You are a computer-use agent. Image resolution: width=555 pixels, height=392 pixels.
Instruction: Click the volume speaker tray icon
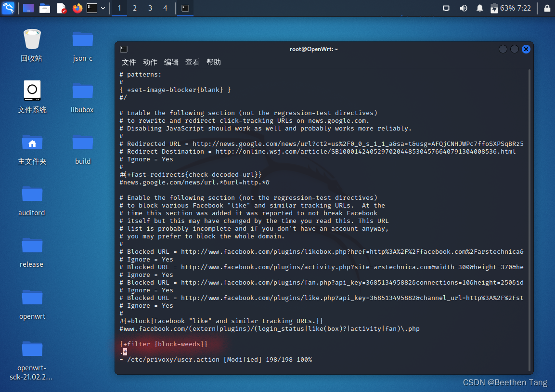464,8
